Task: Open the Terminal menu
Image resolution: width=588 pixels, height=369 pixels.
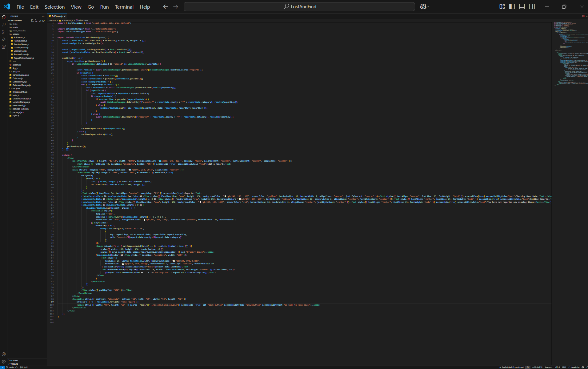Action: point(124,7)
